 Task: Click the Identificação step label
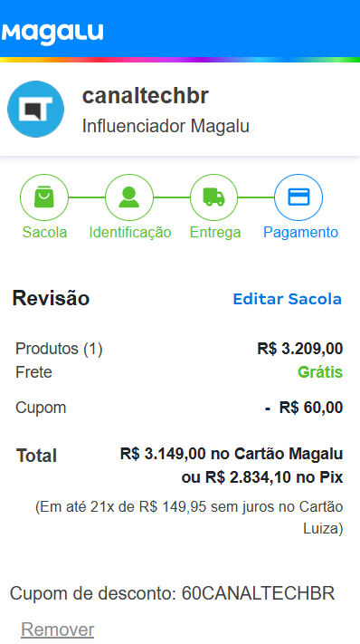130,233
